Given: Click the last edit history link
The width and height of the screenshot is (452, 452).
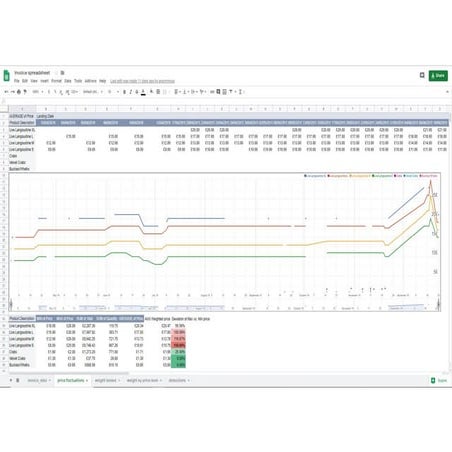Looking at the screenshot, I should coord(142,81).
